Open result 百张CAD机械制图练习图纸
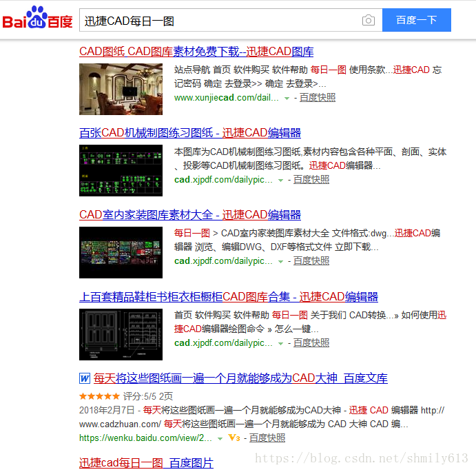Image resolution: width=476 pixels, height=472 pixels. coord(190,133)
